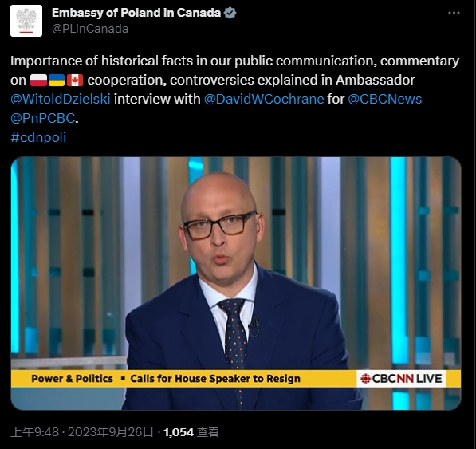Viewport: 476px width, 449px height.
Task: Browse the #cdnpoli hashtag
Action: pyautogui.click(x=38, y=137)
